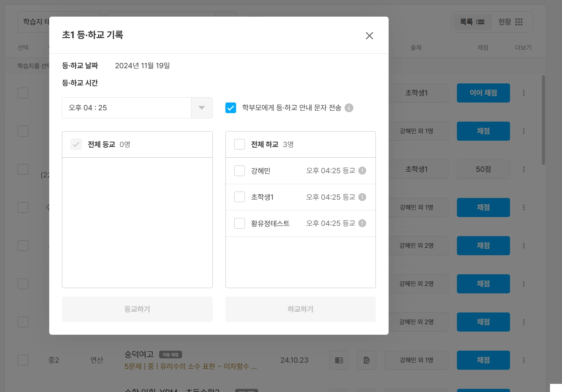Click the info icon beside parent SMS option
The height and width of the screenshot is (392, 562).
pos(349,108)
